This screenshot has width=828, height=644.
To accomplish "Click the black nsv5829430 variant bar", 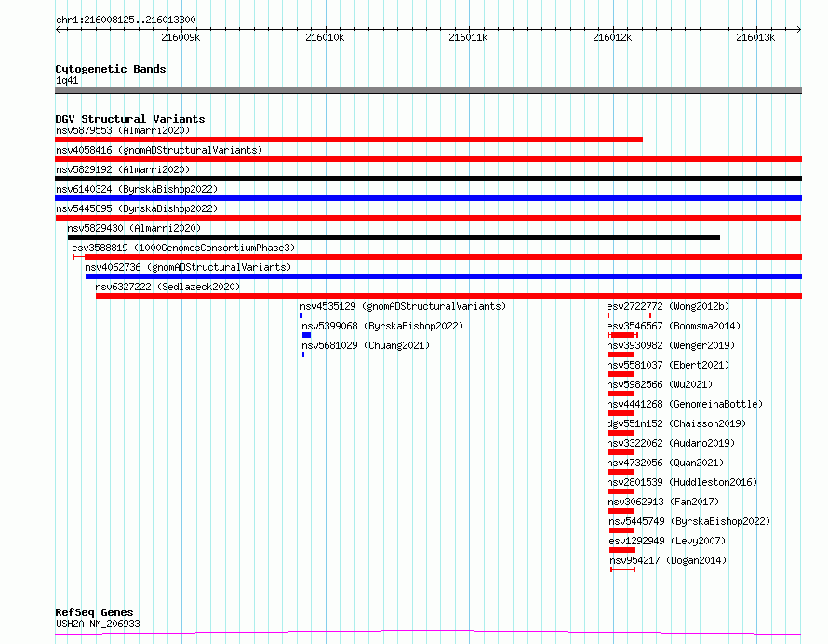I will coord(394,237).
